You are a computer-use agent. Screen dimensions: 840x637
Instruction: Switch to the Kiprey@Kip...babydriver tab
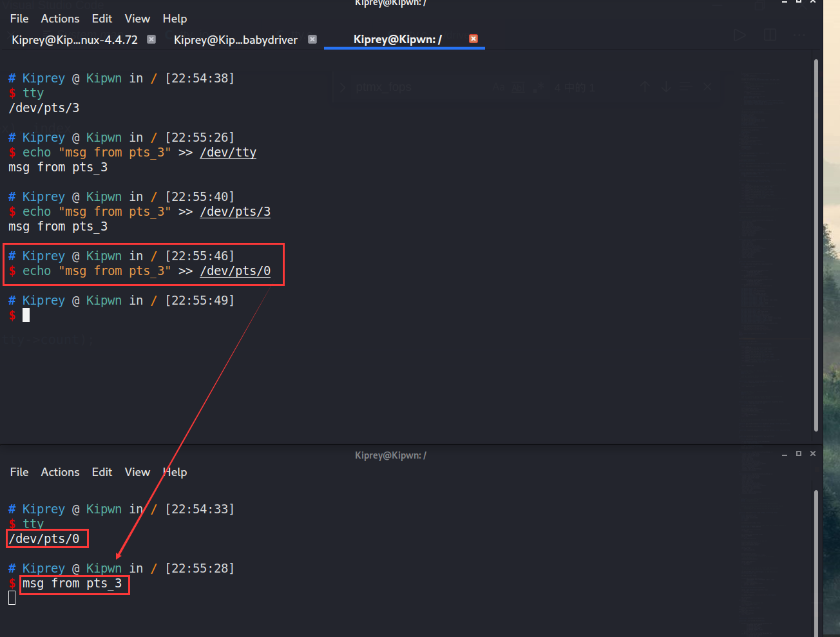[x=236, y=40]
